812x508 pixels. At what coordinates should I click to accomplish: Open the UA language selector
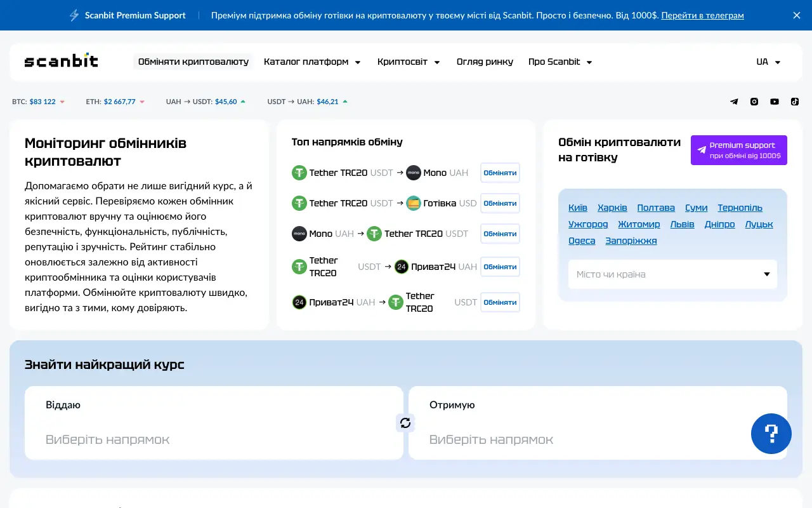(x=768, y=62)
